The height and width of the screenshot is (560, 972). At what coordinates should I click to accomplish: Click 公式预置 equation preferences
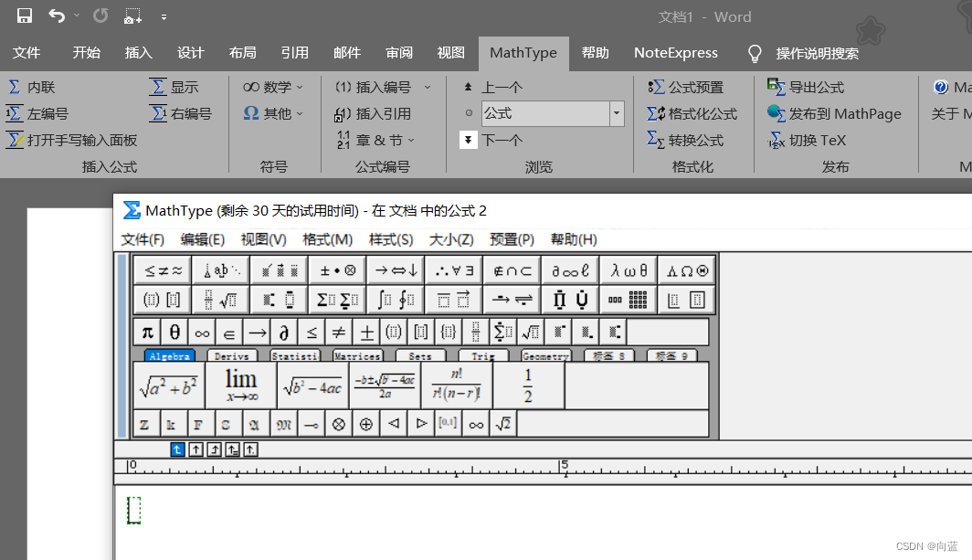coord(685,88)
